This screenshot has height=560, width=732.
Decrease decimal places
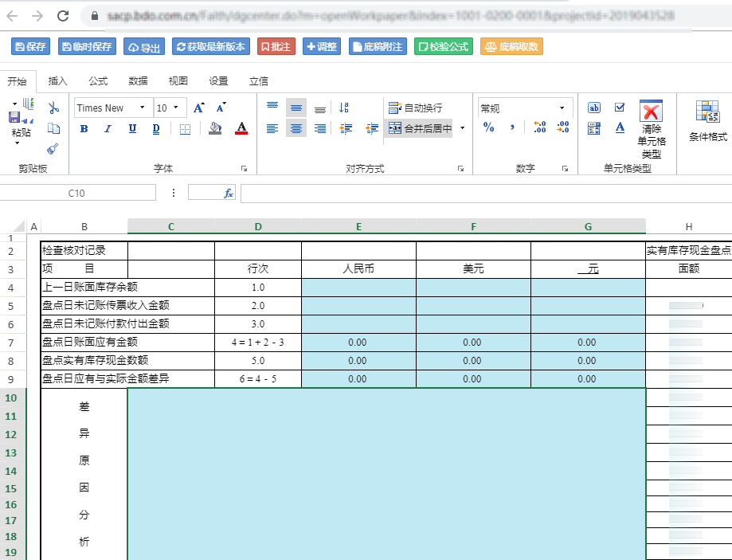click(x=563, y=127)
